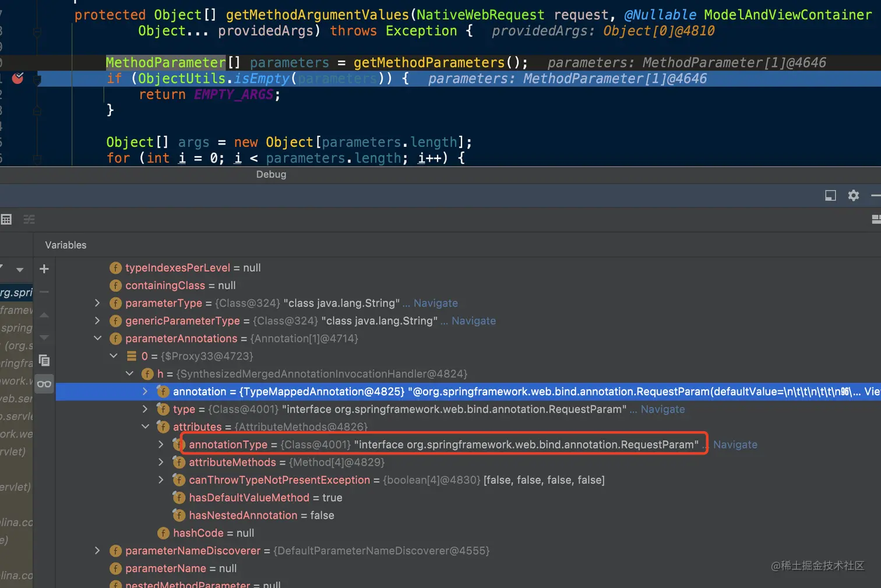Click the View link on the annotation row
The image size is (881, 588).
pos(872,392)
